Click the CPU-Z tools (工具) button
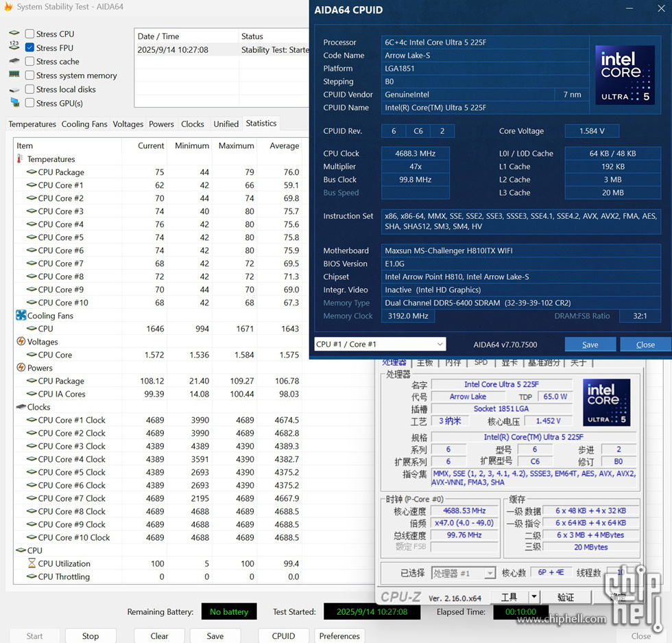 pyautogui.click(x=509, y=596)
